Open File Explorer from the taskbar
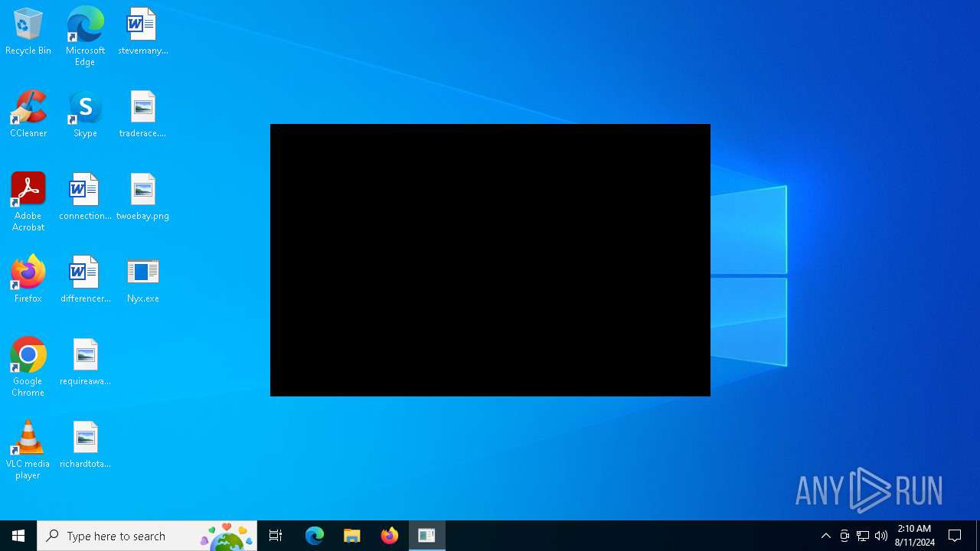Image resolution: width=980 pixels, height=551 pixels. tap(352, 536)
